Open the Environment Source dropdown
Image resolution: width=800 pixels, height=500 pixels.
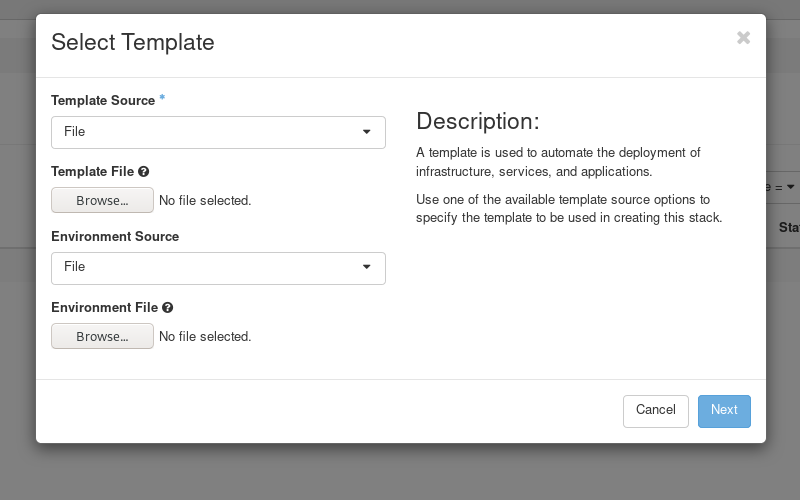pyautogui.click(x=218, y=268)
